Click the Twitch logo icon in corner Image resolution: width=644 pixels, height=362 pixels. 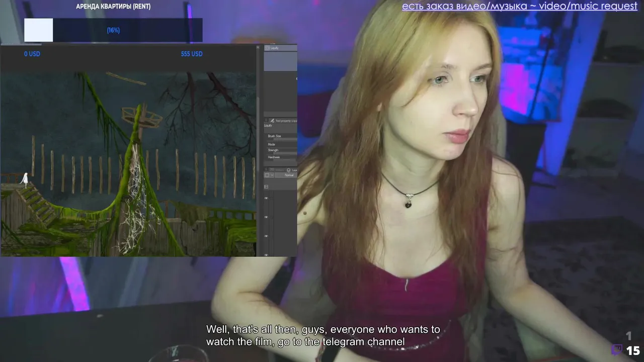(616, 350)
